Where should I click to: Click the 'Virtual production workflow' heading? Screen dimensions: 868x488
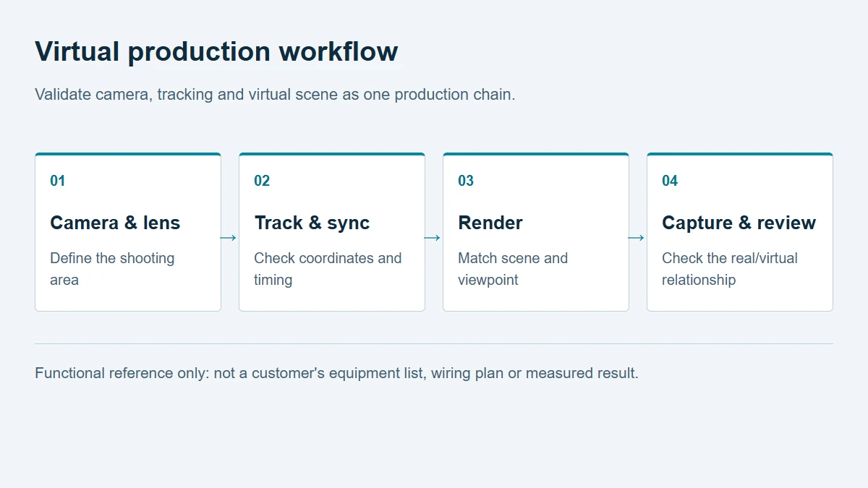pyautogui.click(x=216, y=51)
